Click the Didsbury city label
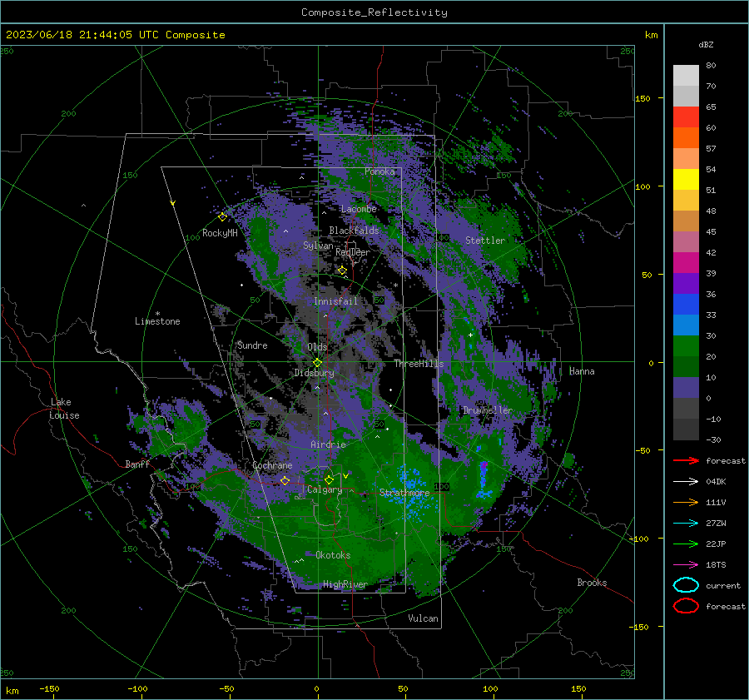 pos(314,373)
